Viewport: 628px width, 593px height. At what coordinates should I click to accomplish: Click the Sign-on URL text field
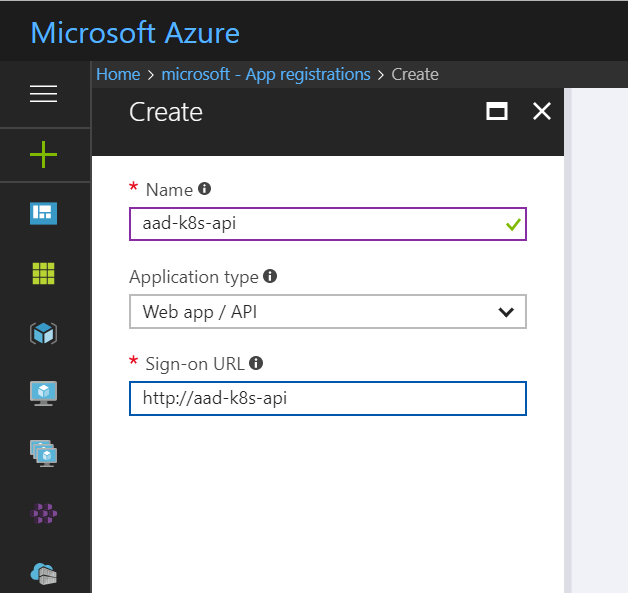tap(327, 398)
